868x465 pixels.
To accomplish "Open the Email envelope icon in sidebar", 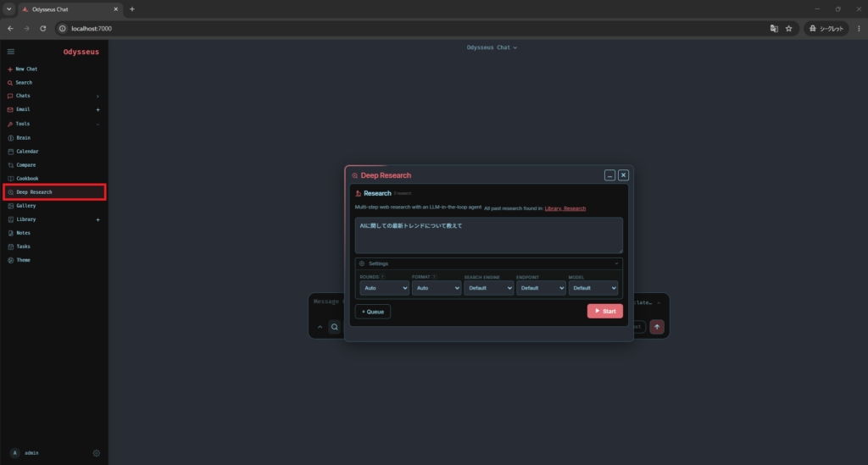I will tap(10, 109).
